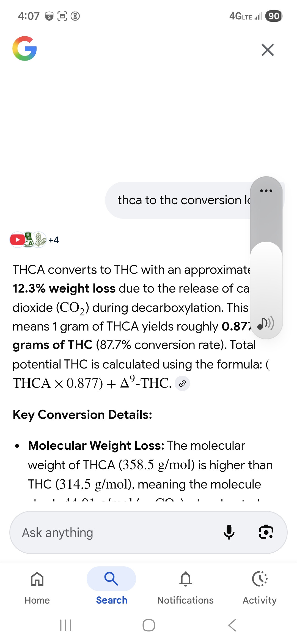Go to the Home tab
297x644 pixels.
point(37,585)
